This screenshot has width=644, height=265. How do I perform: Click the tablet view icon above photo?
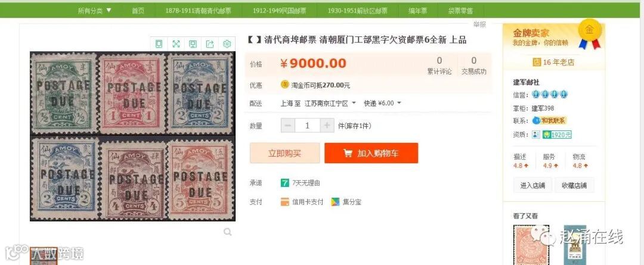click(x=159, y=44)
